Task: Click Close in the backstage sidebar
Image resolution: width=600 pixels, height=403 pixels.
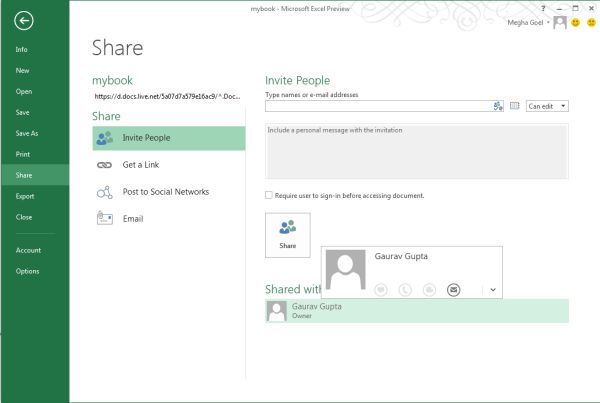Action: click(24, 217)
